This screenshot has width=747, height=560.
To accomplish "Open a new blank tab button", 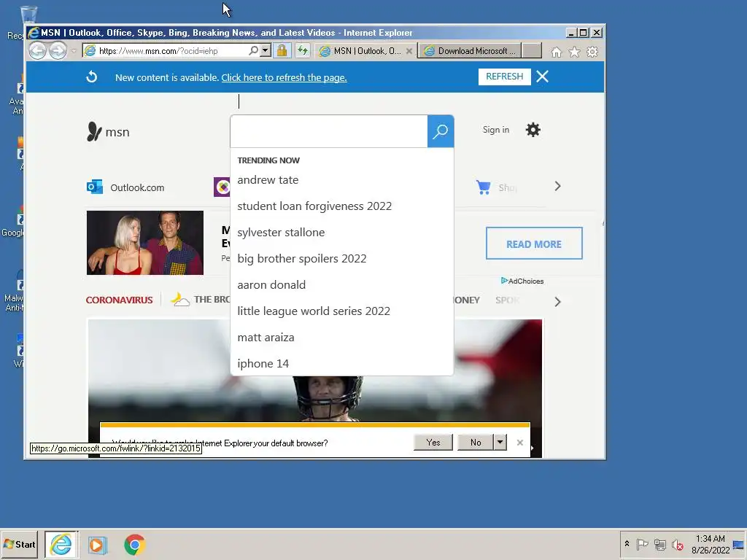I will pyautogui.click(x=532, y=51).
